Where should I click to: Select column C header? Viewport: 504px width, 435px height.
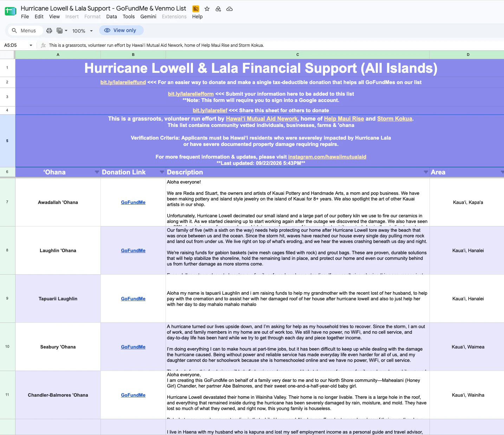[298, 55]
